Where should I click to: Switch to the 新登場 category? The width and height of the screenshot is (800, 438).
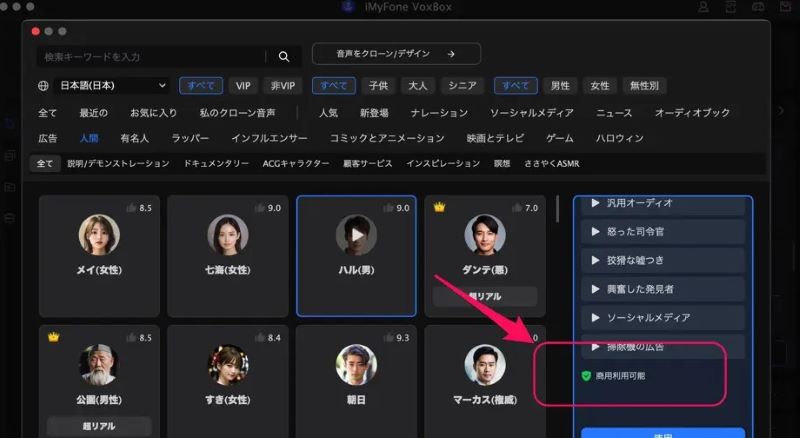coord(374,113)
